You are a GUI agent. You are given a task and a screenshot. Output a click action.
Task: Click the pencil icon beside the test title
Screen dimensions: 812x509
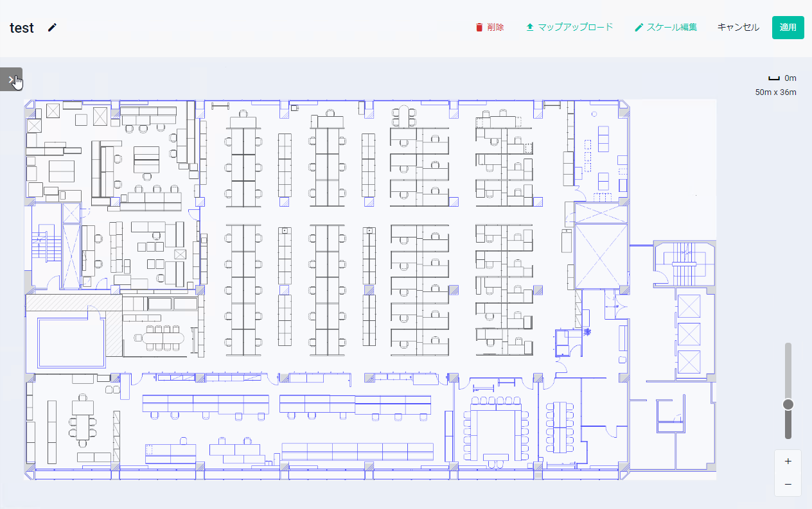(x=52, y=28)
